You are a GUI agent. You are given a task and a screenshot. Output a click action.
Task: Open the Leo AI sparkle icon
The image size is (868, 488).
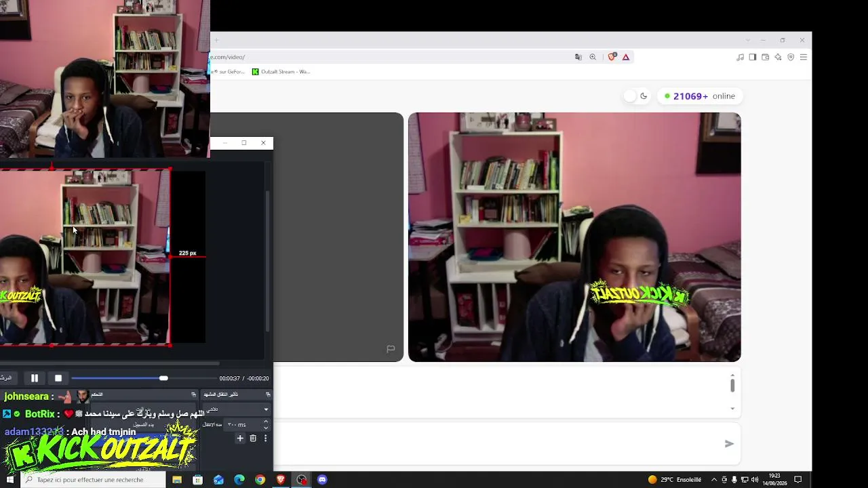(x=778, y=58)
